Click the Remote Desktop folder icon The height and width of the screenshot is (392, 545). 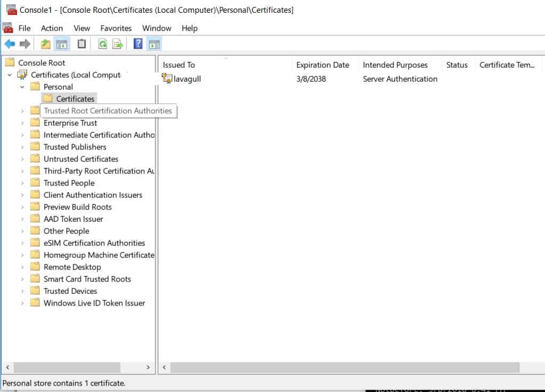tap(35, 267)
